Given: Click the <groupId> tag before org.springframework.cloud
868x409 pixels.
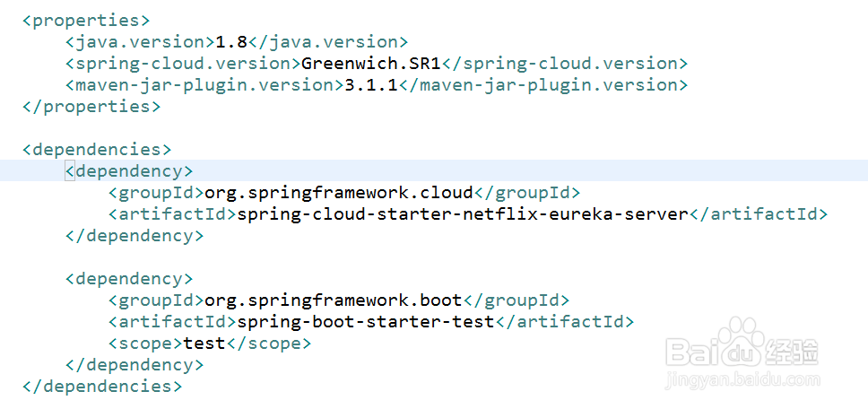Looking at the screenshot, I should [x=156, y=193].
